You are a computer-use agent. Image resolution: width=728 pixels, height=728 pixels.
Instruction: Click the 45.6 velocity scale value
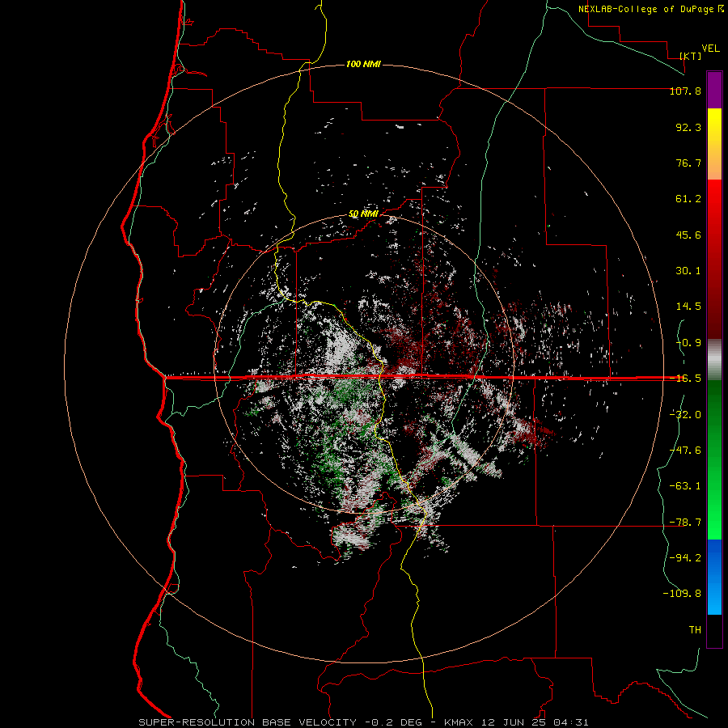(x=688, y=235)
